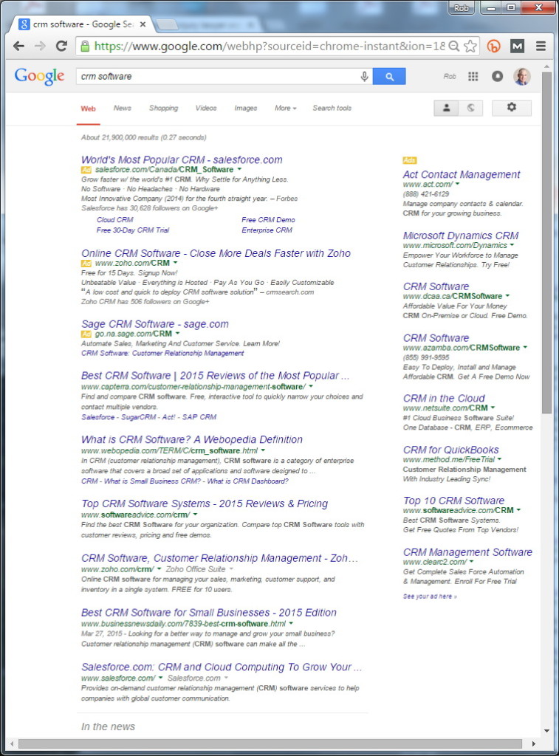Open CRM in the Cloud ad
Viewport: 559px width, 756px height.
click(x=444, y=398)
